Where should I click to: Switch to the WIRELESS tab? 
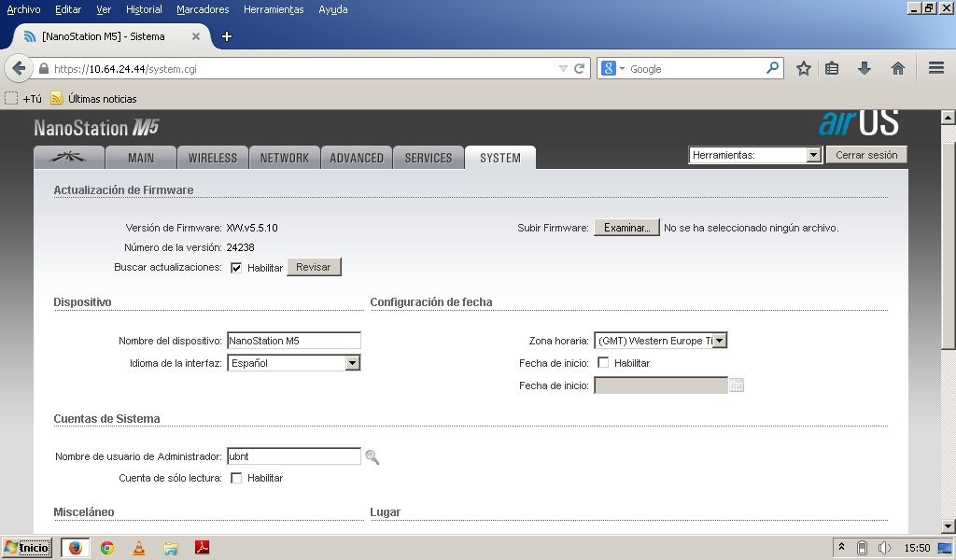point(212,158)
